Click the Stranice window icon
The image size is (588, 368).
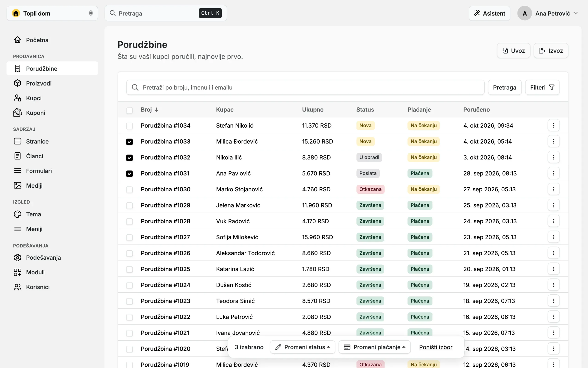pos(17,141)
